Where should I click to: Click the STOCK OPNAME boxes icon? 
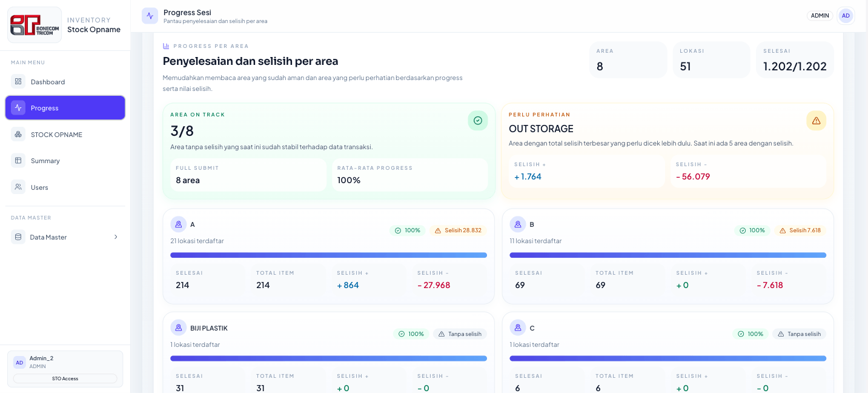coord(18,135)
